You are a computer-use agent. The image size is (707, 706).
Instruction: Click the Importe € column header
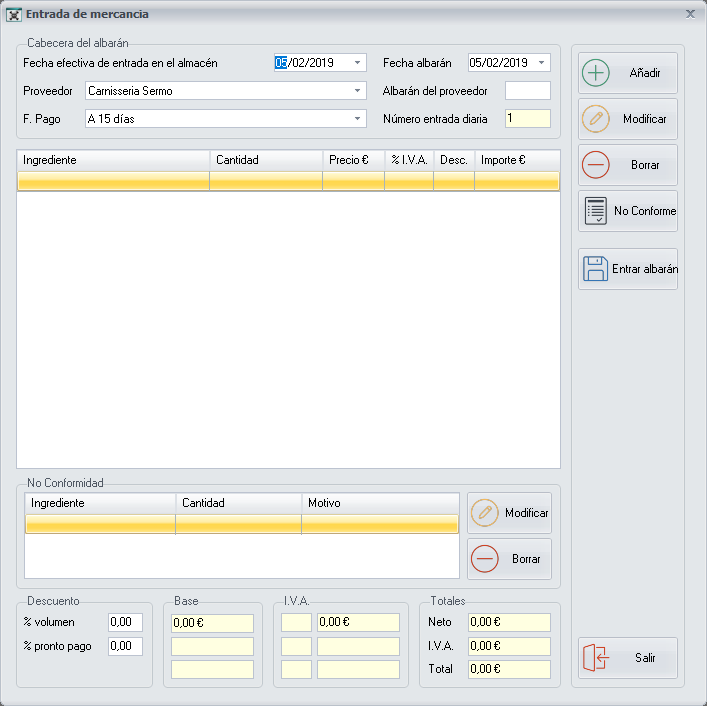pos(515,160)
